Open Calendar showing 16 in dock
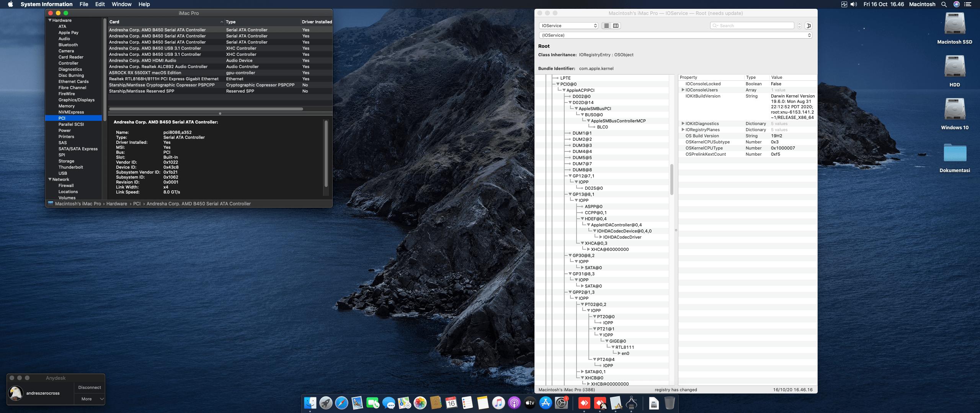The width and height of the screenshot is (980, 413). tap(451, 403)
